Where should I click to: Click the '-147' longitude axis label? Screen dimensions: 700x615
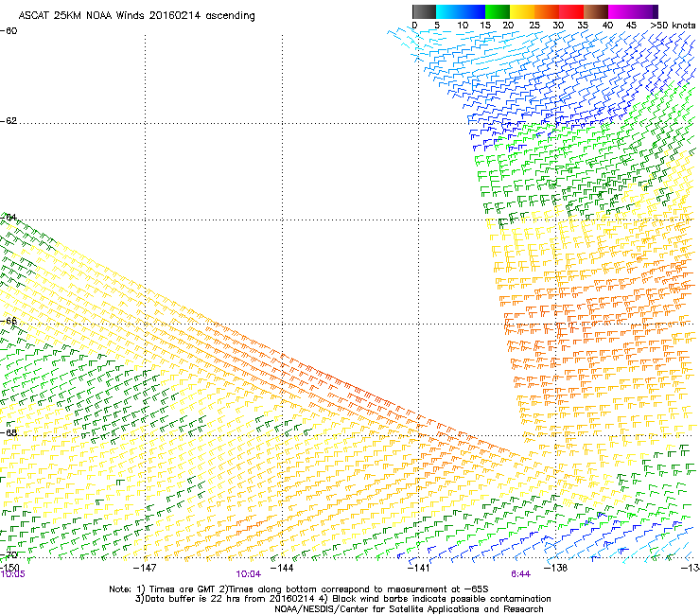point(145,568)
